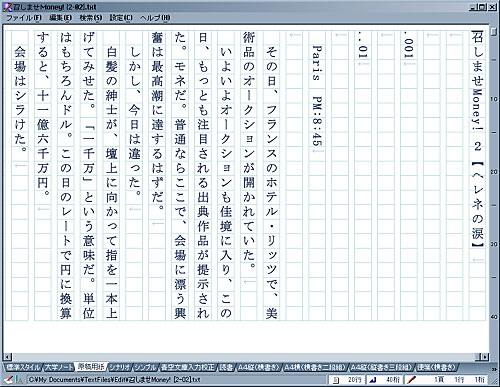Select the A4縦(横書き) tab
The width and height of the screenshot is (500, 387).
pos(258,367)
